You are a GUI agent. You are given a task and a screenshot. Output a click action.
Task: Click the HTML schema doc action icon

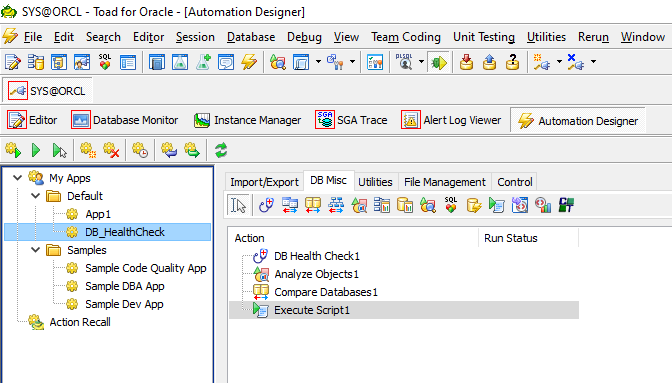coord(520,205)
